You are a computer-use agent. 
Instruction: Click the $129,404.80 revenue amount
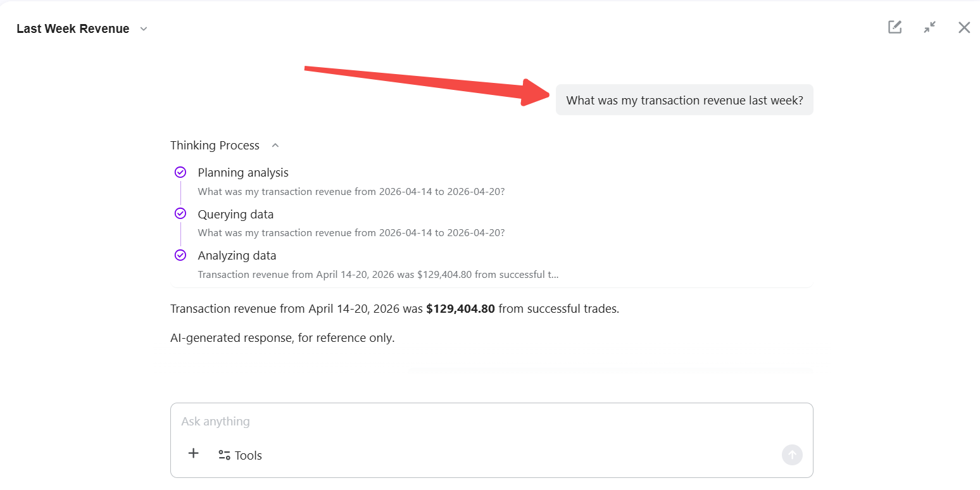460,309
